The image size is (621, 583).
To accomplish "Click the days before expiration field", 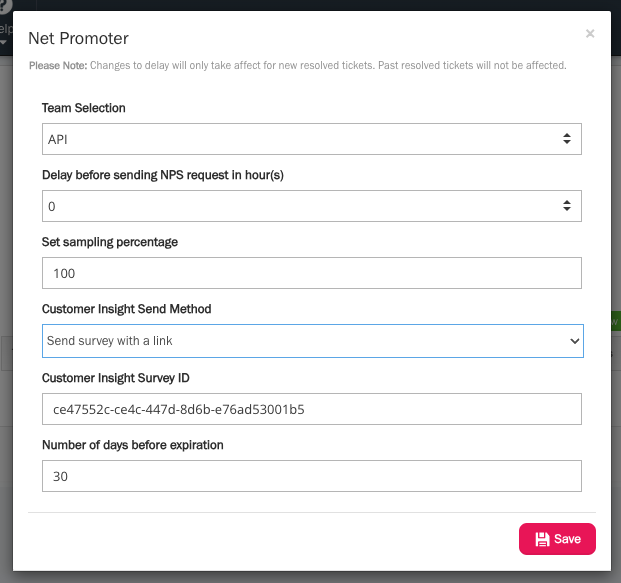I will coord(311,477).
